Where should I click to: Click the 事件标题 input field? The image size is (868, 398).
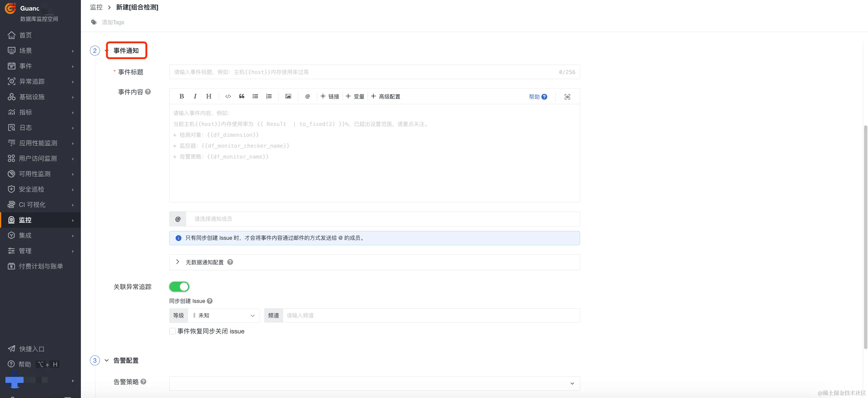tap(364, 72)
